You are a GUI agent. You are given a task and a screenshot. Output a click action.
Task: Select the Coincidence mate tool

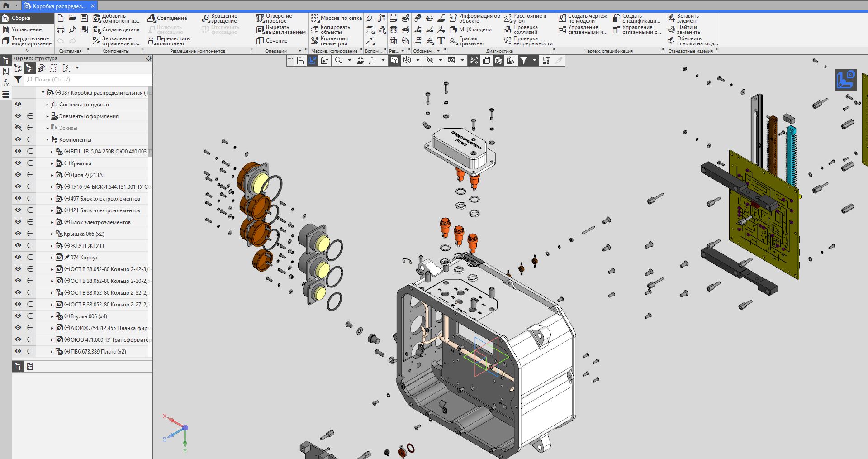(152, 18)
